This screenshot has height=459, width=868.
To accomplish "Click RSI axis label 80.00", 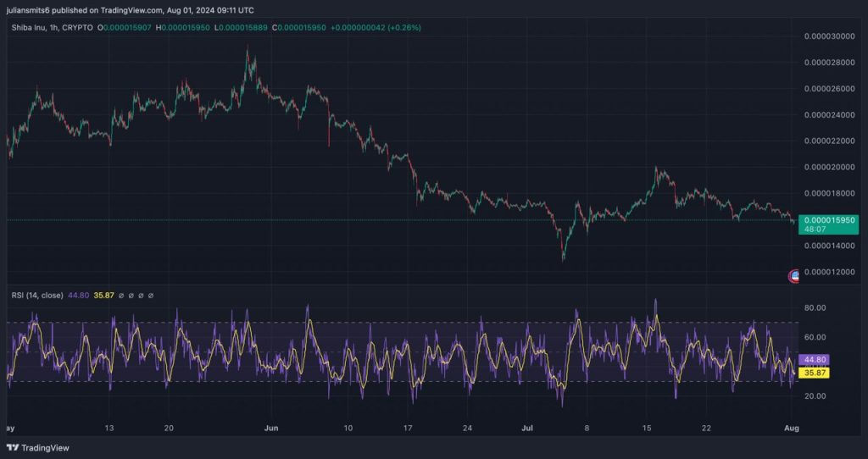I will tap(815, 308).
